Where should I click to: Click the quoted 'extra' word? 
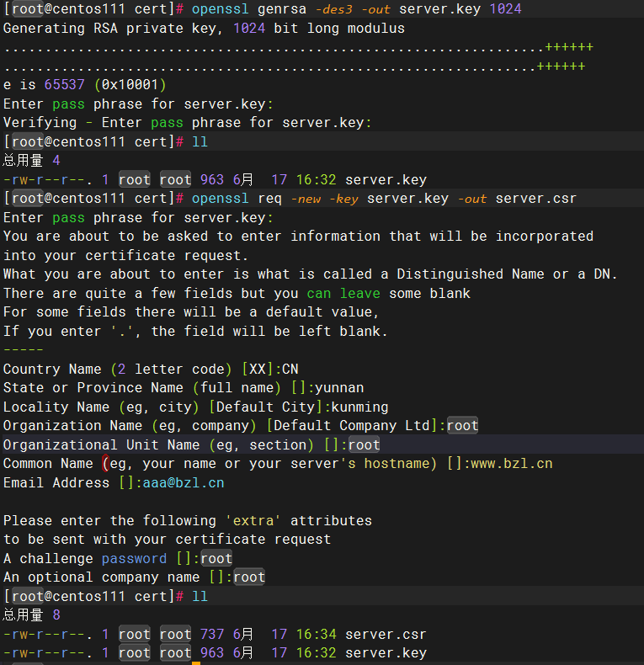pyautogui.click(x=253, y=520)
